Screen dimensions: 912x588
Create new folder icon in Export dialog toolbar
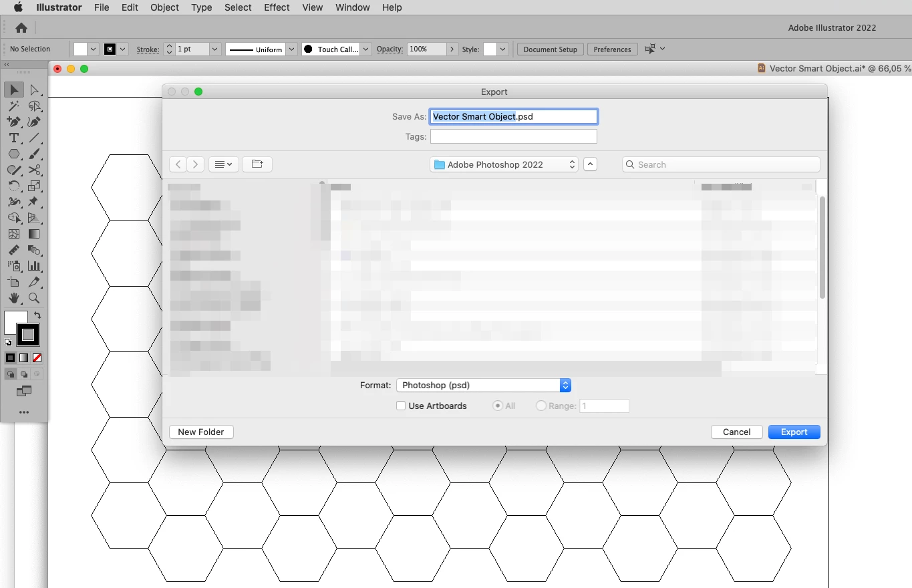(x=257, y=164)
